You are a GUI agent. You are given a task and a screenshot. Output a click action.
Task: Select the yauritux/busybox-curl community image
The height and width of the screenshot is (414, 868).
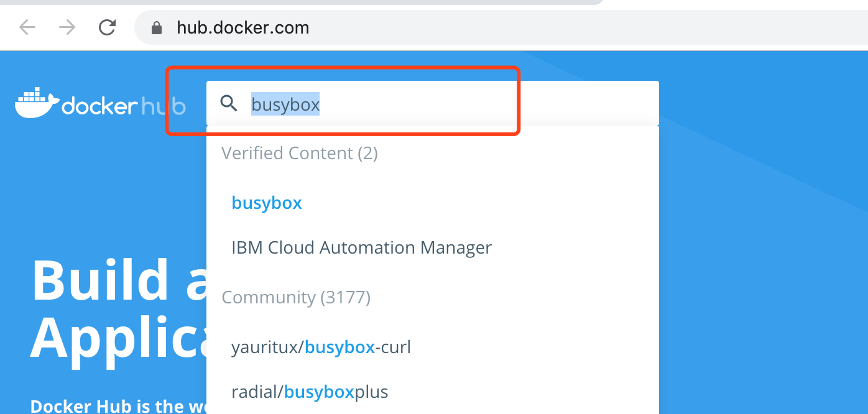tap(321, 346)
